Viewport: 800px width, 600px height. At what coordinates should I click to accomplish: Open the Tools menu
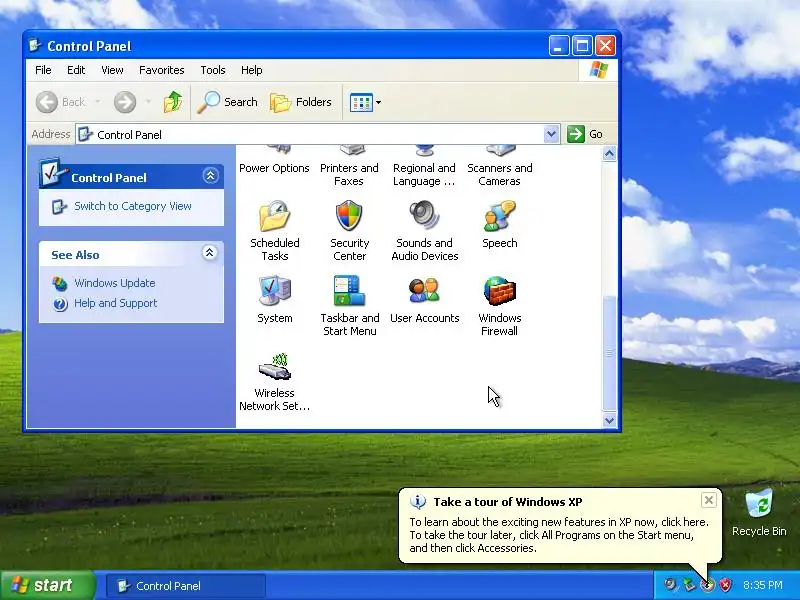(213, 70)
